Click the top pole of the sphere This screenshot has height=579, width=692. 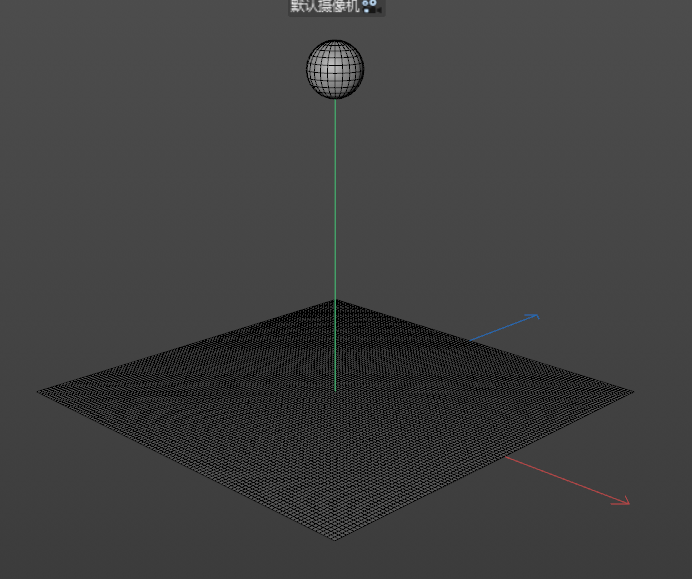point(335,41)
